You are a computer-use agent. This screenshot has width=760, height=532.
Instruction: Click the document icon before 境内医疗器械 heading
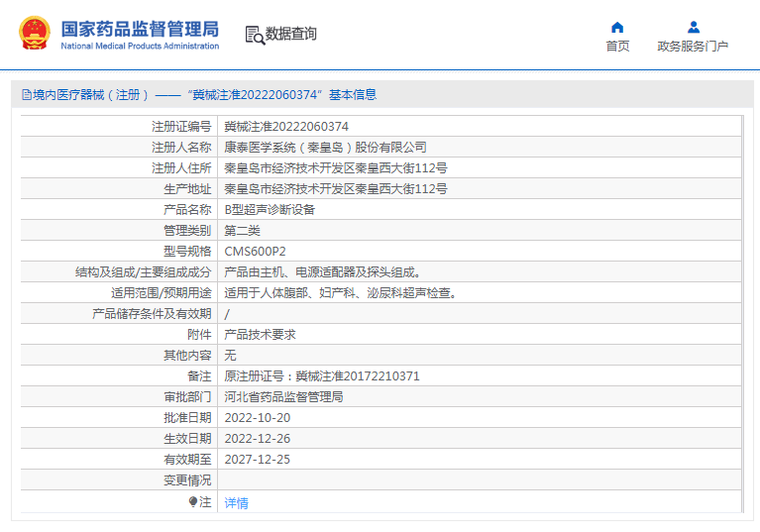point(26,95)
